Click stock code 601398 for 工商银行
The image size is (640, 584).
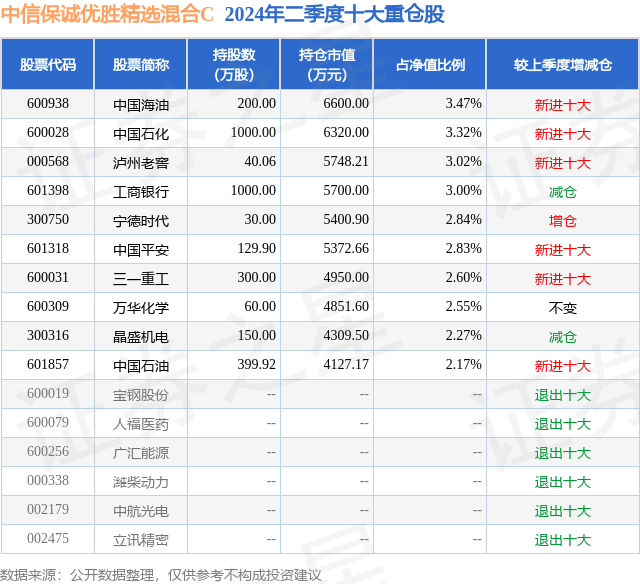[48, 191]
